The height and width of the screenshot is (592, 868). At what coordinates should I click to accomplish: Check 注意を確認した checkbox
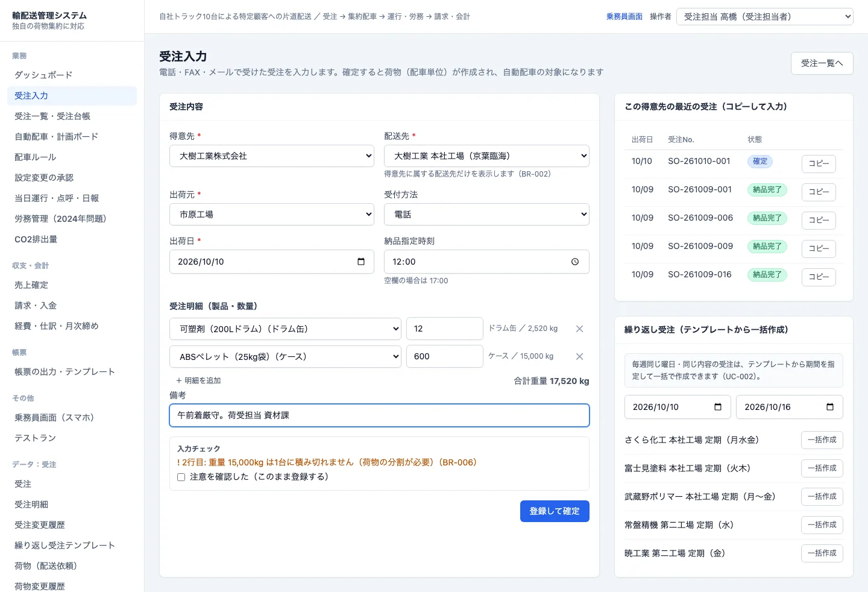point(181,477)
